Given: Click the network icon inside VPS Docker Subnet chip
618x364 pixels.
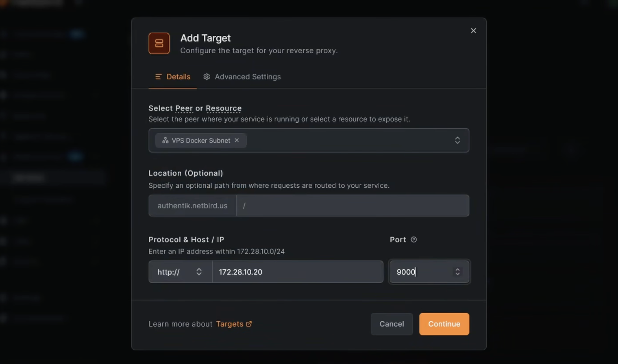Looking at the screenshot, I should [165, 140].
